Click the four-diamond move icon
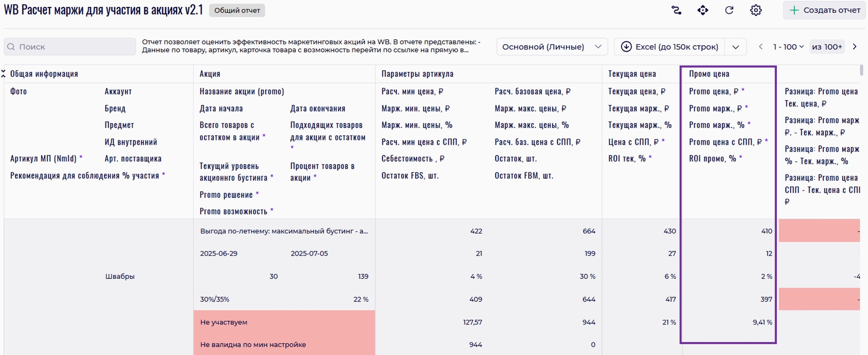Image resolution: width=868 pixels, height=355 pixels. pyautogui.click(x=703, y=10)
